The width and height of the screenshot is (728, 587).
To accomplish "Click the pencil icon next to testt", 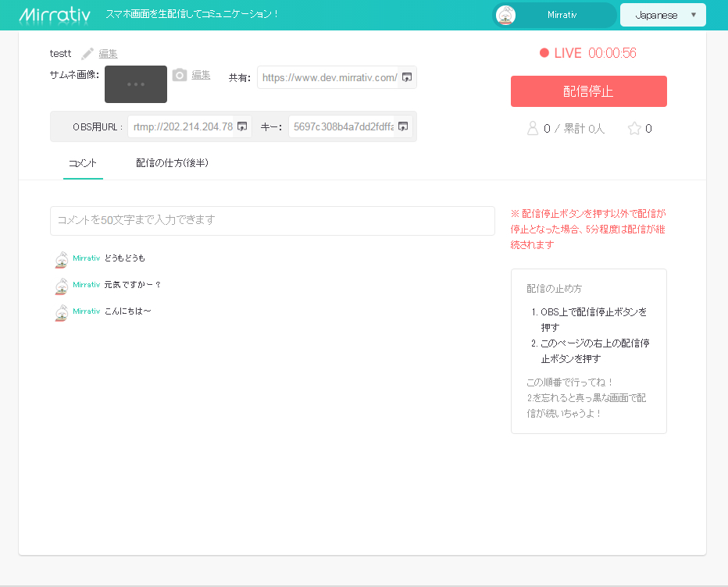I will (x=87, y=54).
